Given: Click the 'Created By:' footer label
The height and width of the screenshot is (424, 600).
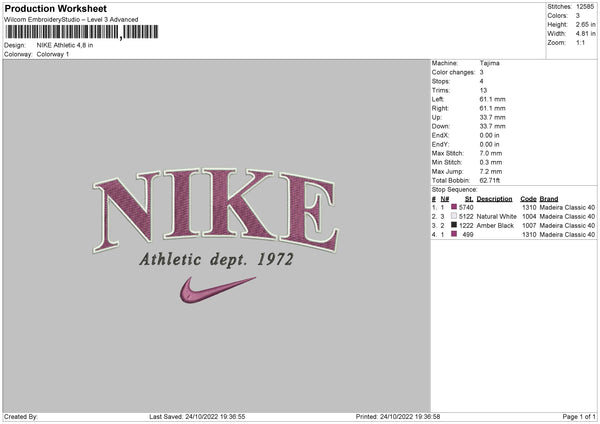Looking at the screenshot, I should click(21, 416).
